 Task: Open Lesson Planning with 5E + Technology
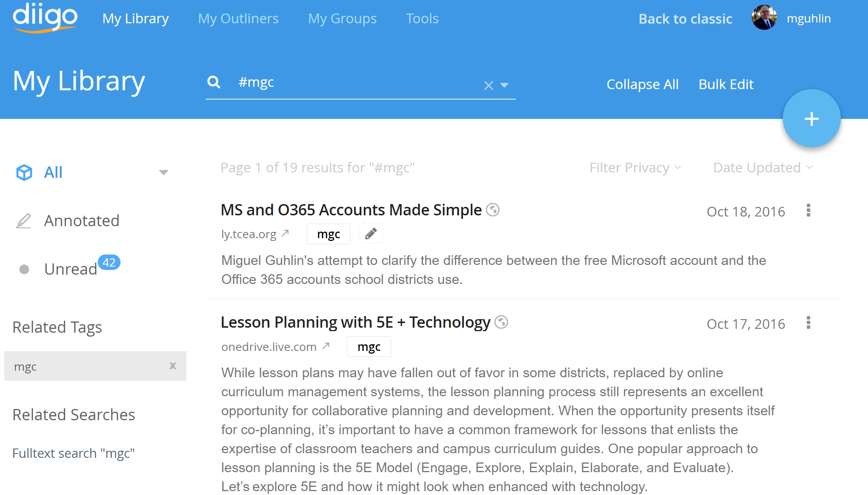coord(355,322)
